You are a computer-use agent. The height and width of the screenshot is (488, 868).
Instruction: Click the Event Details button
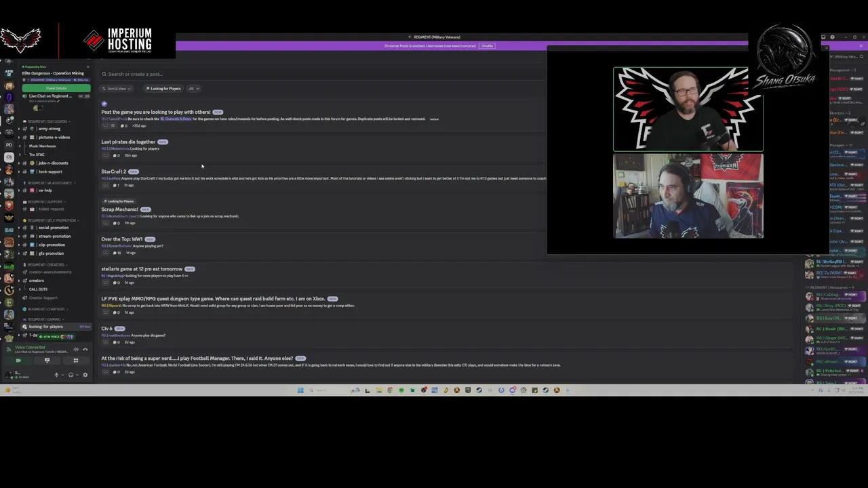tap(56, 88)
